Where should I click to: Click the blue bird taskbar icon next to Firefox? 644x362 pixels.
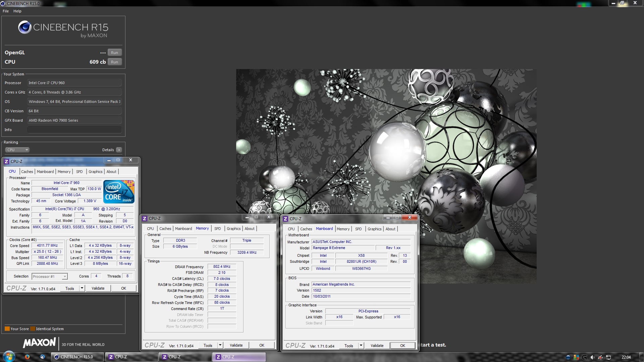click(x=42, y=357)
